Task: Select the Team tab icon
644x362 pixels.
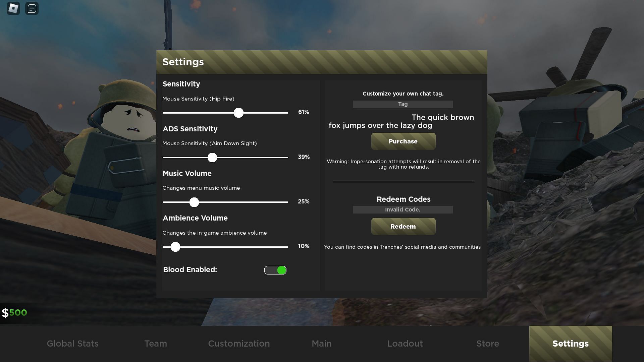Action: tap(155, 344)
